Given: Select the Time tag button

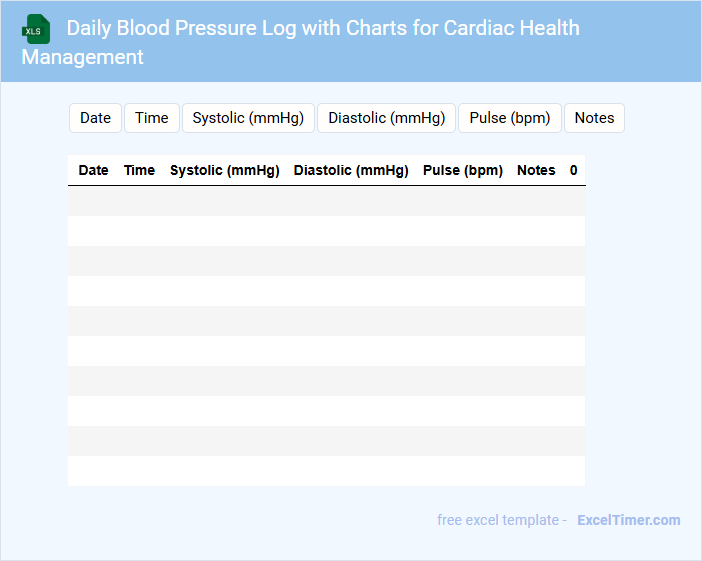Looking at the screenshot, I should (x=152, y=118).
